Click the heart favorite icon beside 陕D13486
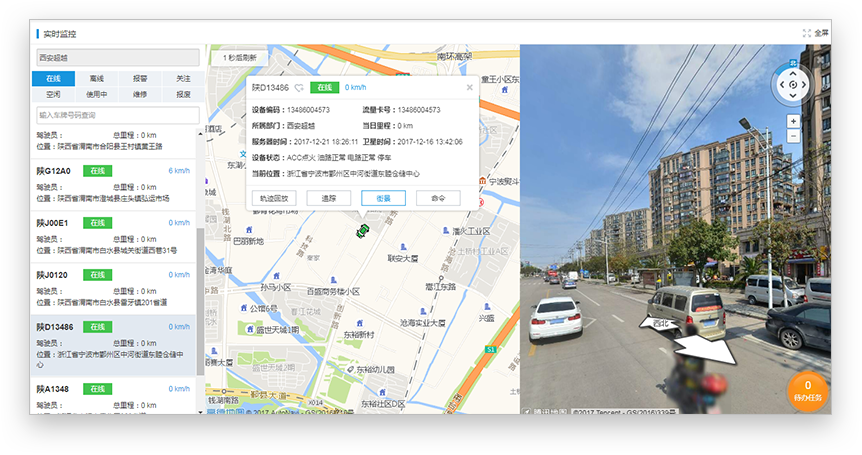The height and width of the screenshot is (455, 862). tap(298, 88)
